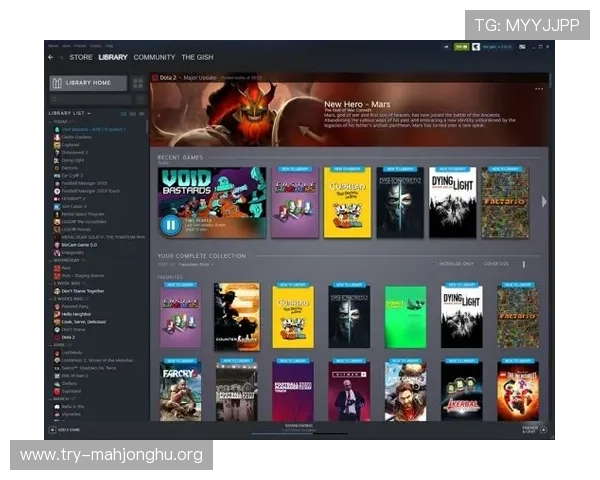600x480 pixels.
Task: Open the Sort By Favorites First dropdown
Action: pyautogui.click(x=196, y=264)
